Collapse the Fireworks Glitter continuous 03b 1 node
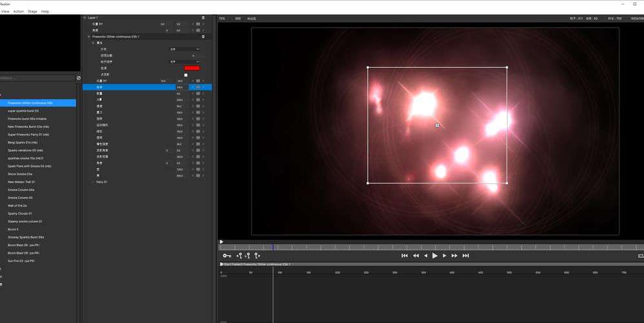This screenshot has width=644, height=323. [88, 37]
